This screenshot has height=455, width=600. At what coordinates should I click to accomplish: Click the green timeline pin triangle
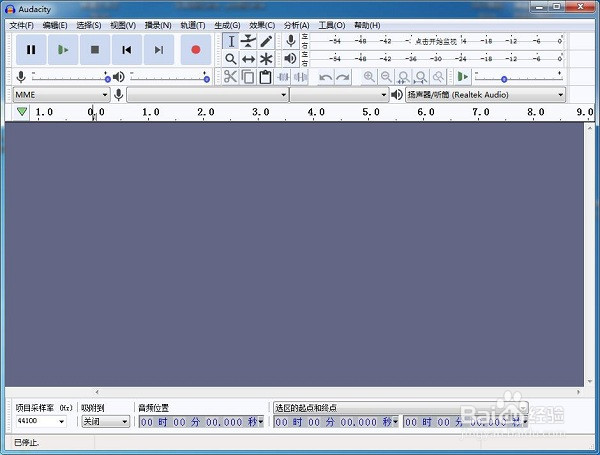[22, 112]
